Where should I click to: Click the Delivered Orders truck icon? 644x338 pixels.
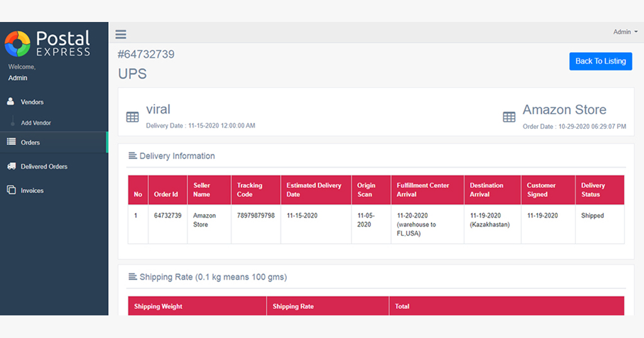pos(11,166)
